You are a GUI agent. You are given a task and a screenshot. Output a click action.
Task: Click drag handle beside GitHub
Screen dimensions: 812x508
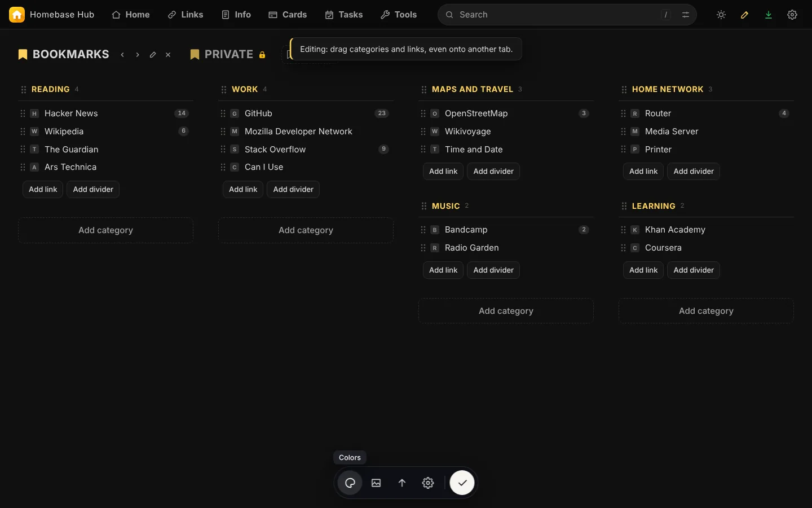pyautogui.click(x=223, y=113)
